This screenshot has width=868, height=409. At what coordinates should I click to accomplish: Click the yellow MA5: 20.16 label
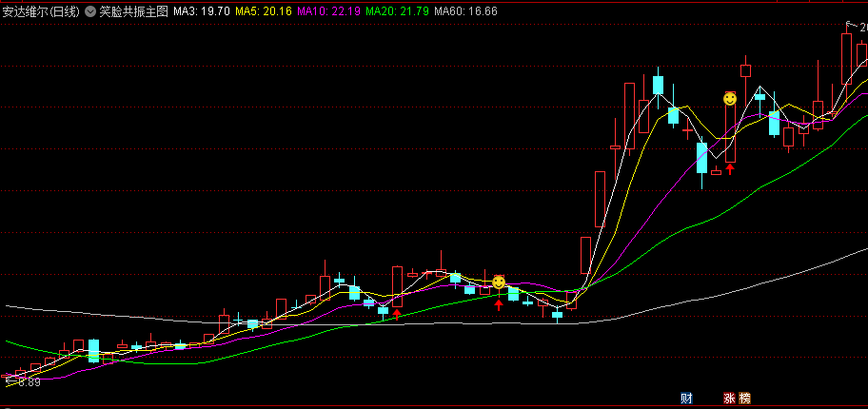264,11
